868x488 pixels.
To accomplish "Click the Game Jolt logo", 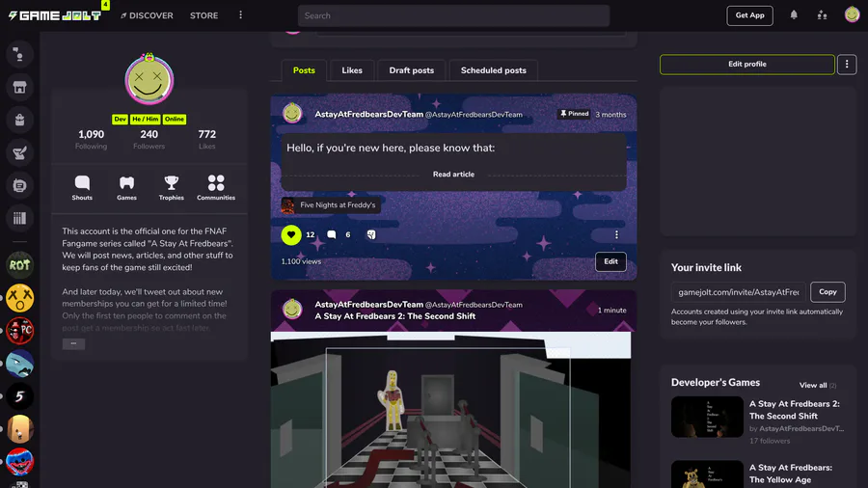I will coord(55,15).
